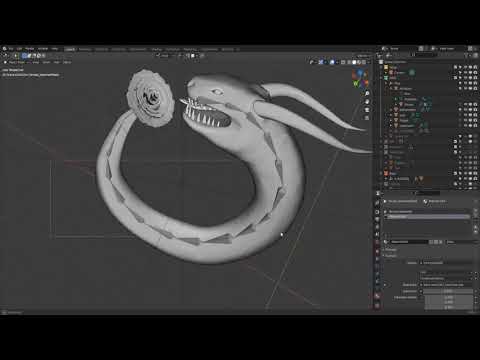Choose the 'intersect selection' mode icon
This screenshot has width=480, height=360.
(43, 56)
